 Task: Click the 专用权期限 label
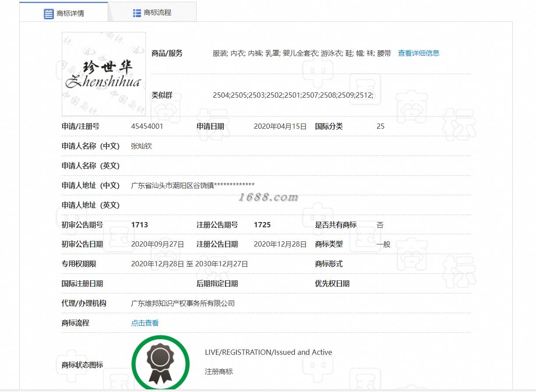[79, 264]
